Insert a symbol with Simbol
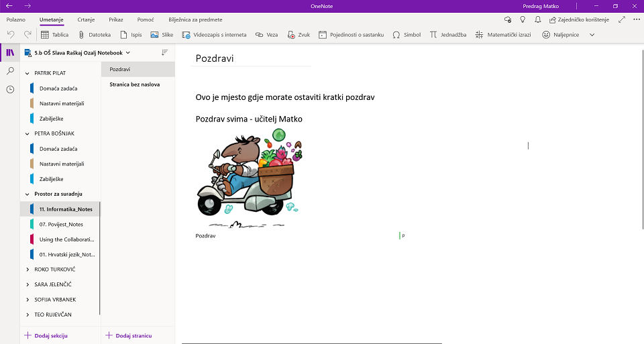 point(407,35)
